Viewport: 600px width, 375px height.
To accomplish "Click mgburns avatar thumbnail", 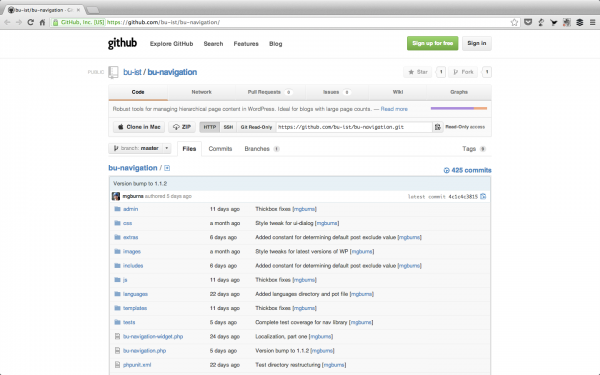I will pos(116,196).
